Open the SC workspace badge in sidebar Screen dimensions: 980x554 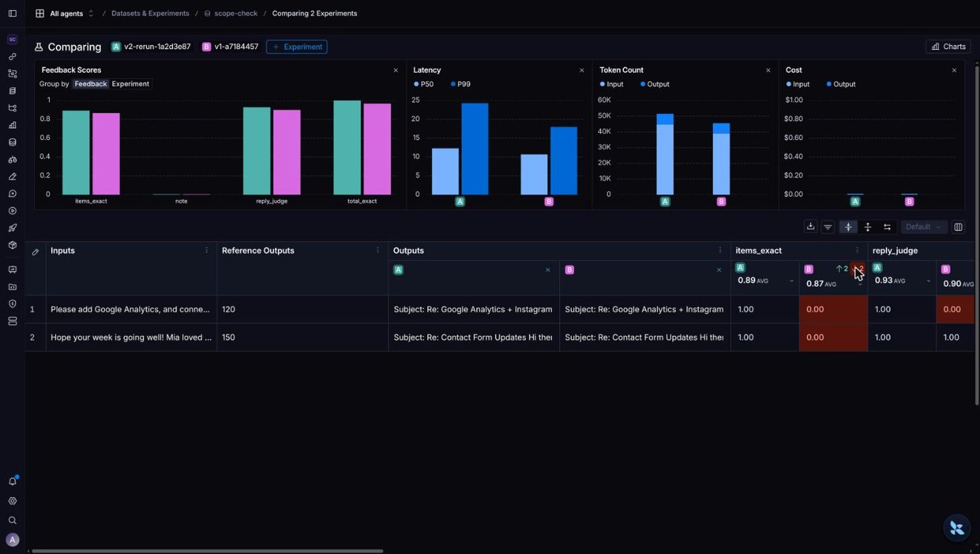click(x=12, y=39)
